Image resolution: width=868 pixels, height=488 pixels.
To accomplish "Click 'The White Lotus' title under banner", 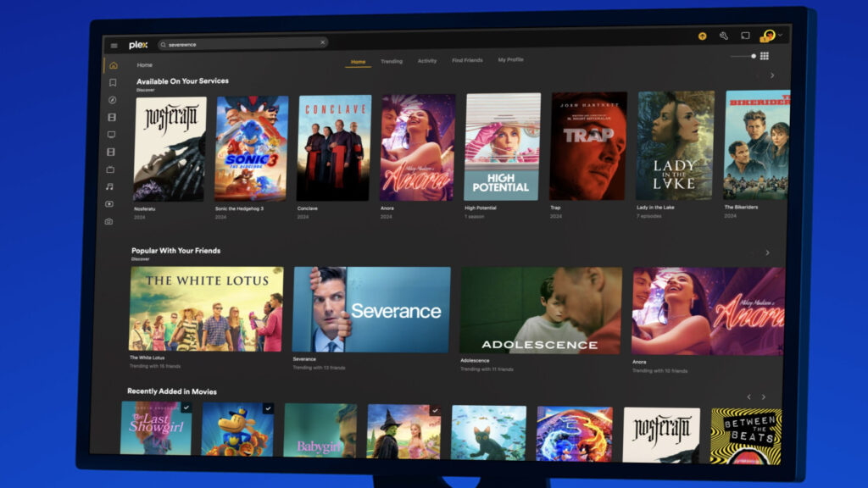I will (x=147, y=358).
